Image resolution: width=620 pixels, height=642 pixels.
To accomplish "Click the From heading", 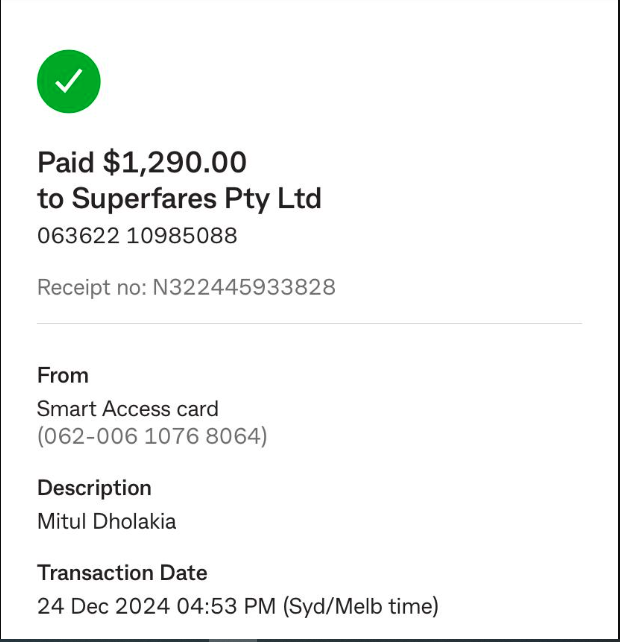I will coord(63,375).
